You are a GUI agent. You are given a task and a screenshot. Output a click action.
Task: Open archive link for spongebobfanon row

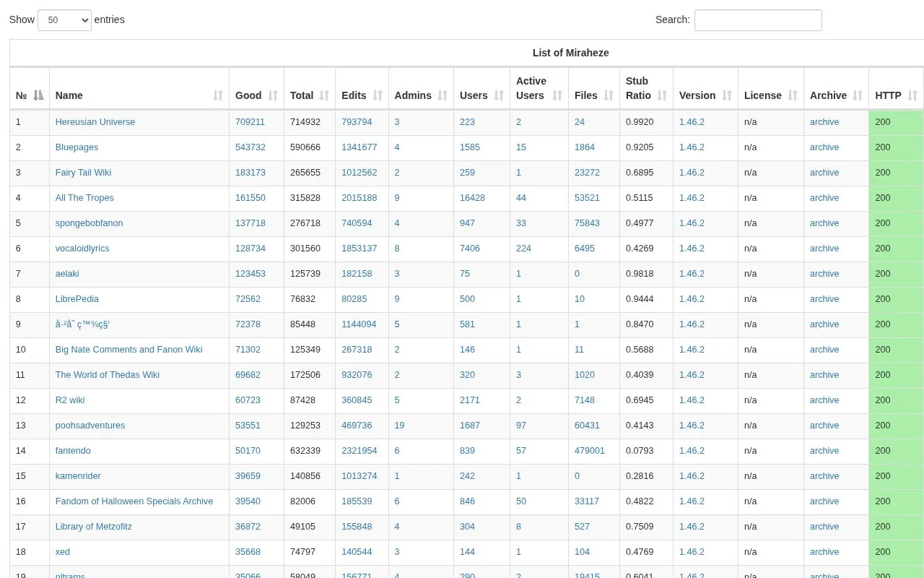pos(824,223)
